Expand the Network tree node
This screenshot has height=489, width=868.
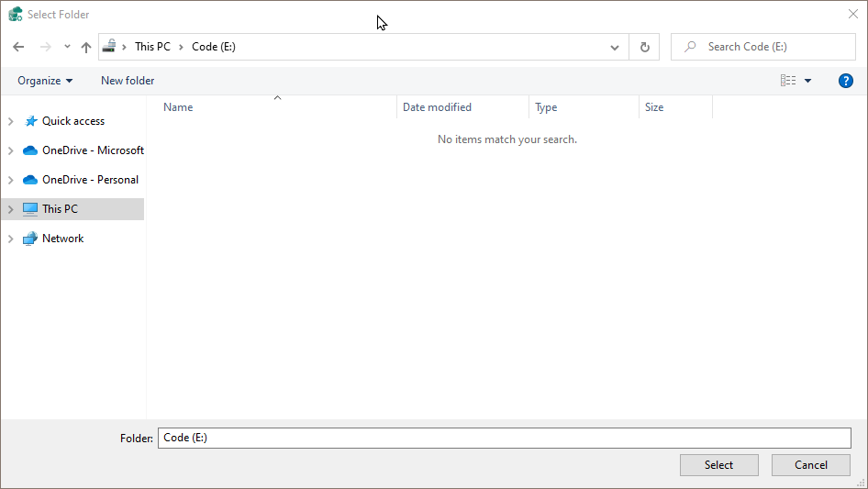10,239
